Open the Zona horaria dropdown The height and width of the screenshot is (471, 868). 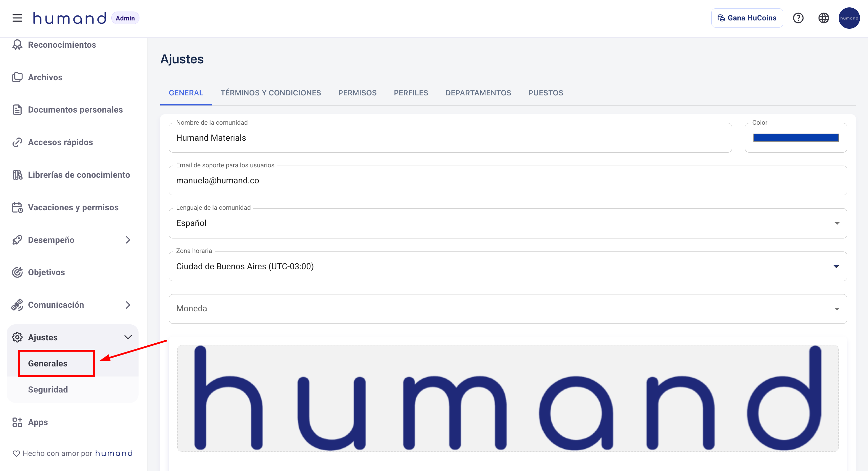tap(508, 266)
